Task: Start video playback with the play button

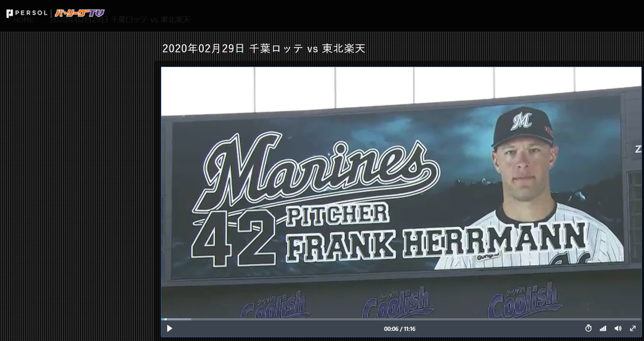Action: [x=169, y=329]
